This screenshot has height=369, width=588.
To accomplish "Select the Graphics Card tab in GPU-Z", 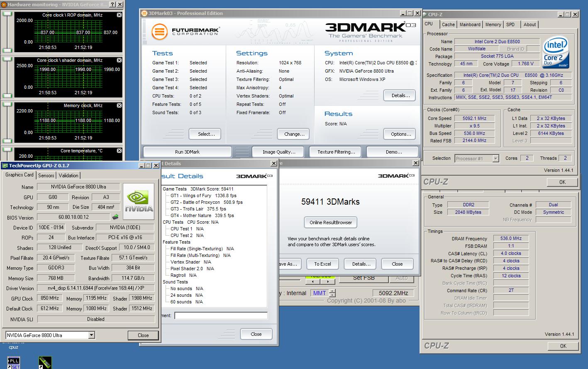I will [x=20, y=175].
